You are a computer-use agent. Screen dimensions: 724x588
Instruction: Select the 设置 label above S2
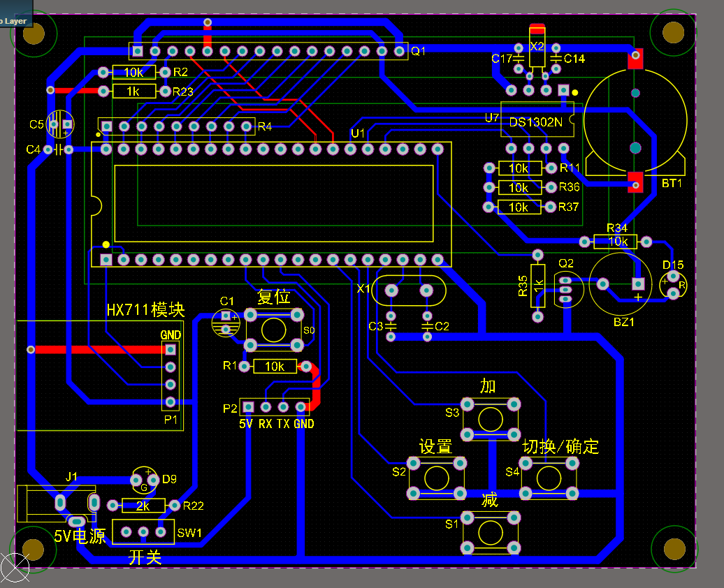(435, 446)
